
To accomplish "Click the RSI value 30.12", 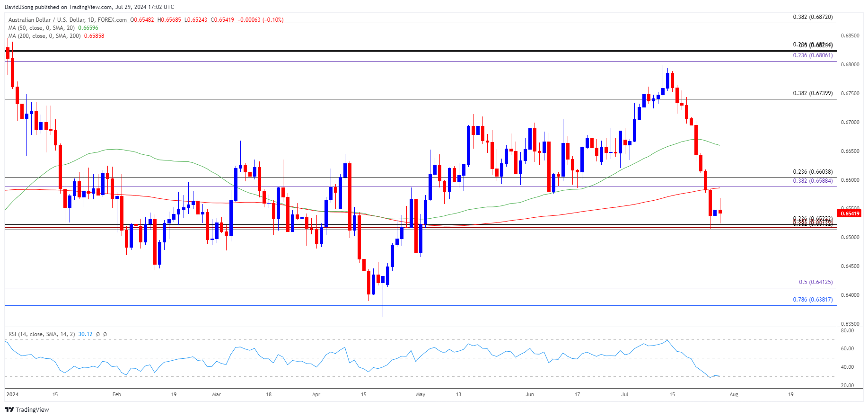I will click(86, 334).
